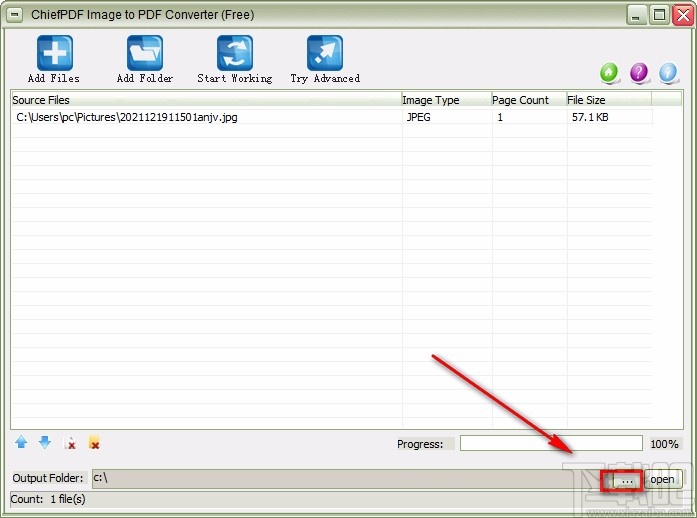The height and width of the screenshot is (518, 697).
Task: Click the Count: 1 file(s) status text
Action: click(x=48, y=499)
